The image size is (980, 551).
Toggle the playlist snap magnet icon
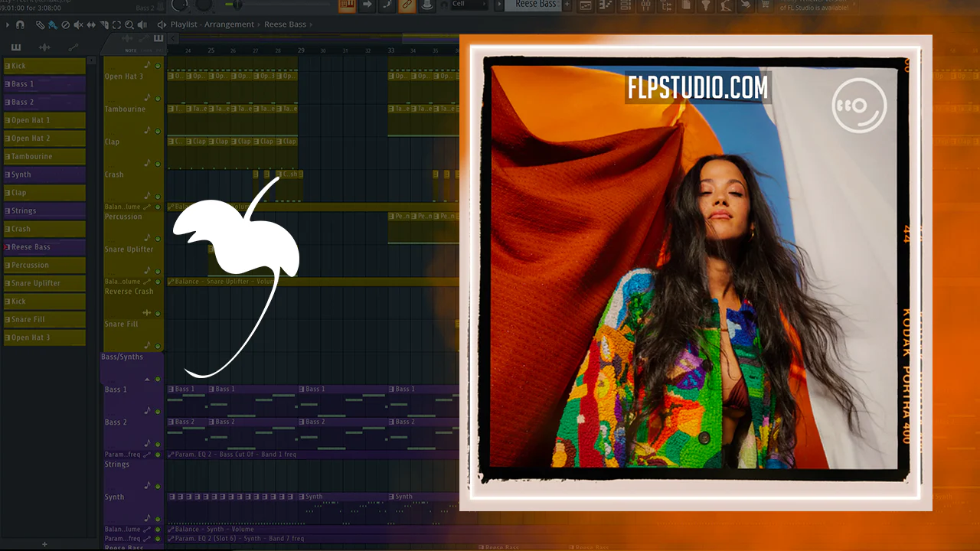(20, 24)
